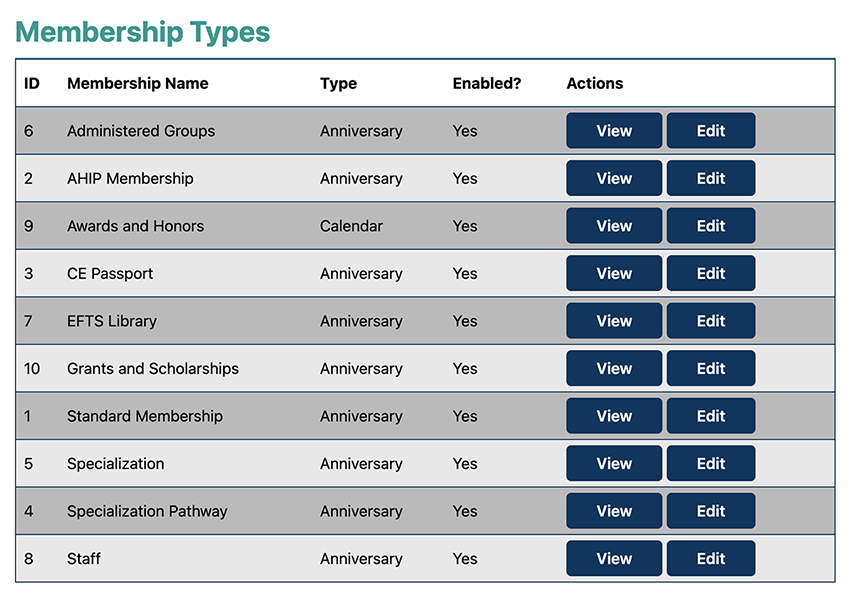Edit the CE Passport membership

pos(710,274)
